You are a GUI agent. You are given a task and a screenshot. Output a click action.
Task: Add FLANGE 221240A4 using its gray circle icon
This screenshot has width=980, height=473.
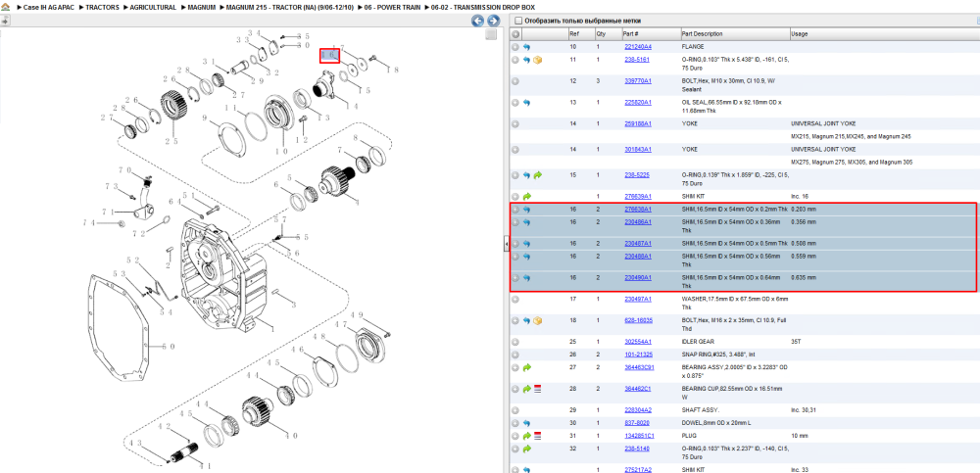tap(515, 47)
